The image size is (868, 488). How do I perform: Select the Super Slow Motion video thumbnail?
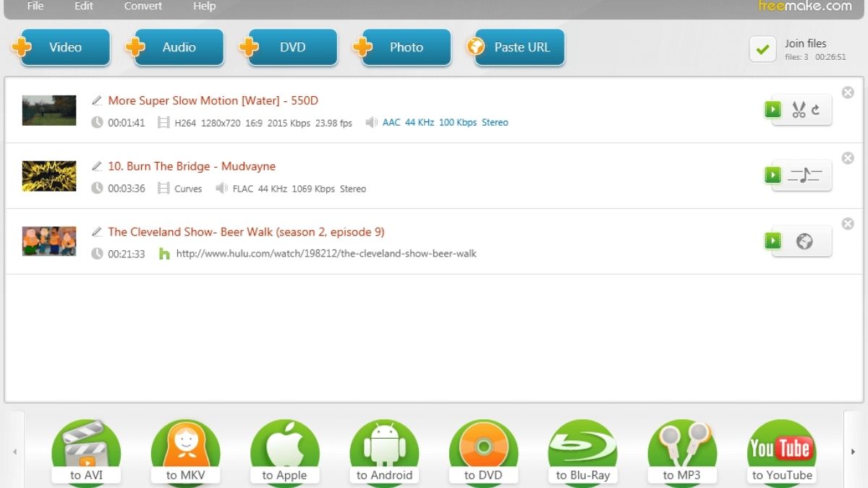(49, 111)
